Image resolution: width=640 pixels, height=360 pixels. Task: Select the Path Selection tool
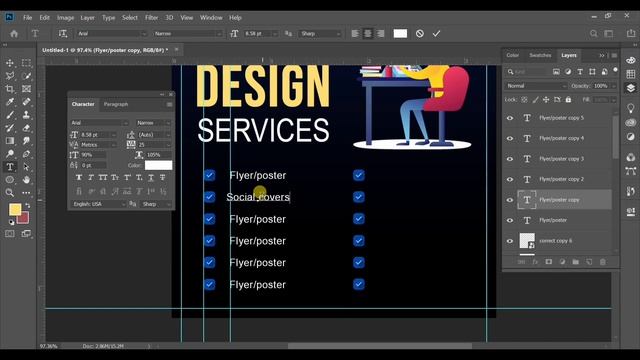pos(26,167)
